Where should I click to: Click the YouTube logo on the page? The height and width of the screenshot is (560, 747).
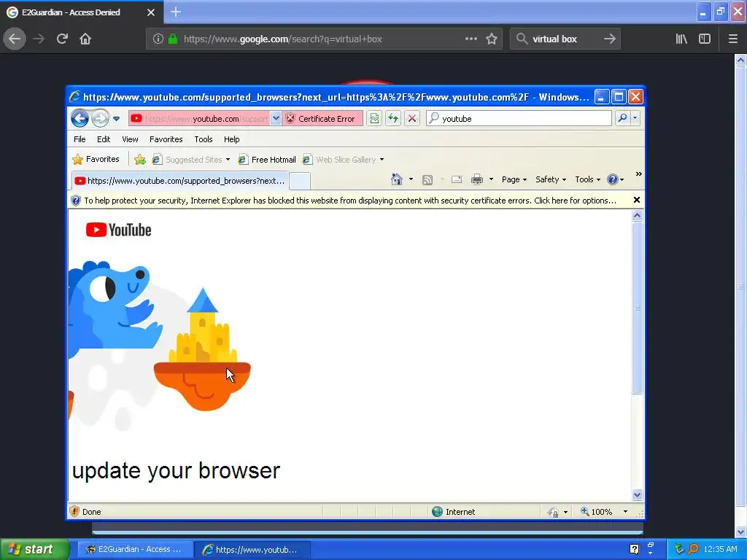[x=119, y=230]
